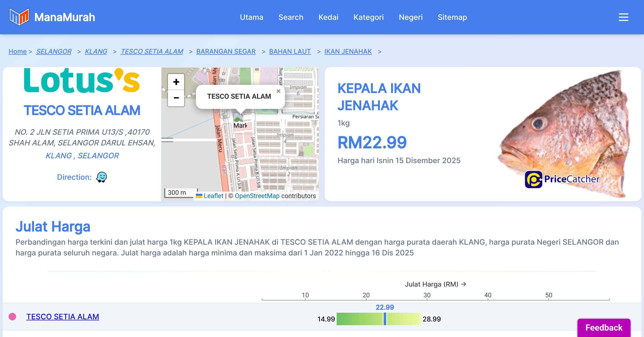The image size is (644, 337).
Task: Click the ManaMurah logo icon
Action: [19, 17]
